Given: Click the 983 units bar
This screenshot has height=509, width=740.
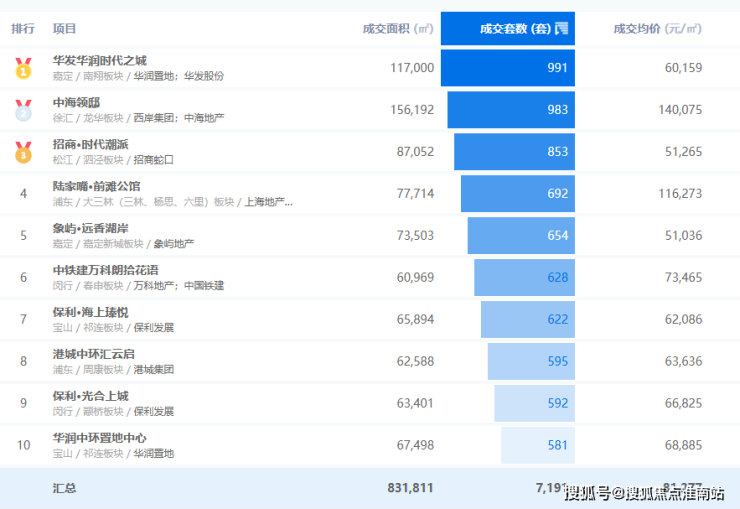Looking at the screenshot, I should pyautogui.click(x=511, y=110).
